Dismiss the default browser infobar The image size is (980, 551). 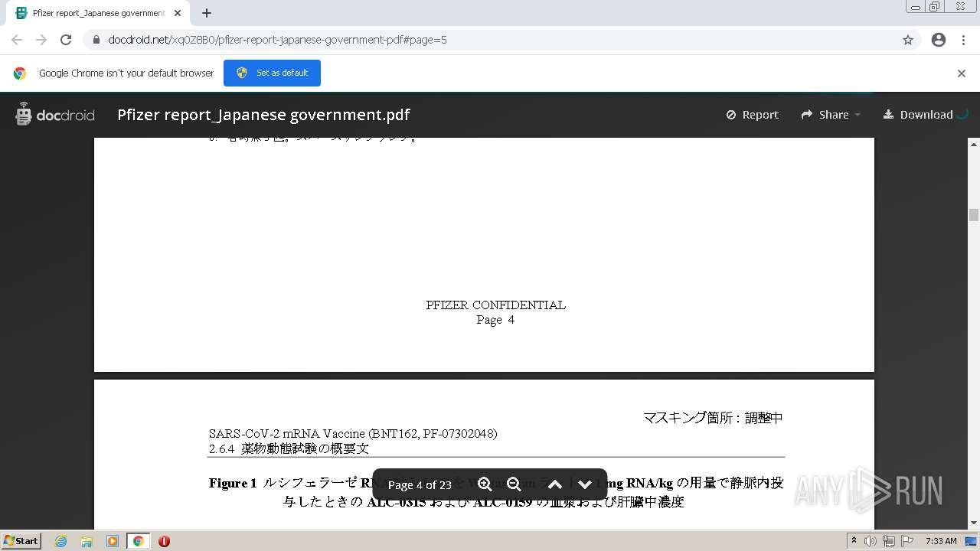point(962,73)
